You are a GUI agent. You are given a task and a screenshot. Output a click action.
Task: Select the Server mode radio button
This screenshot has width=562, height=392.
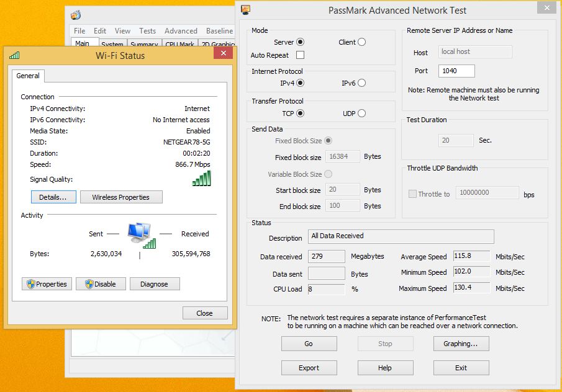(x=301, y=42)
